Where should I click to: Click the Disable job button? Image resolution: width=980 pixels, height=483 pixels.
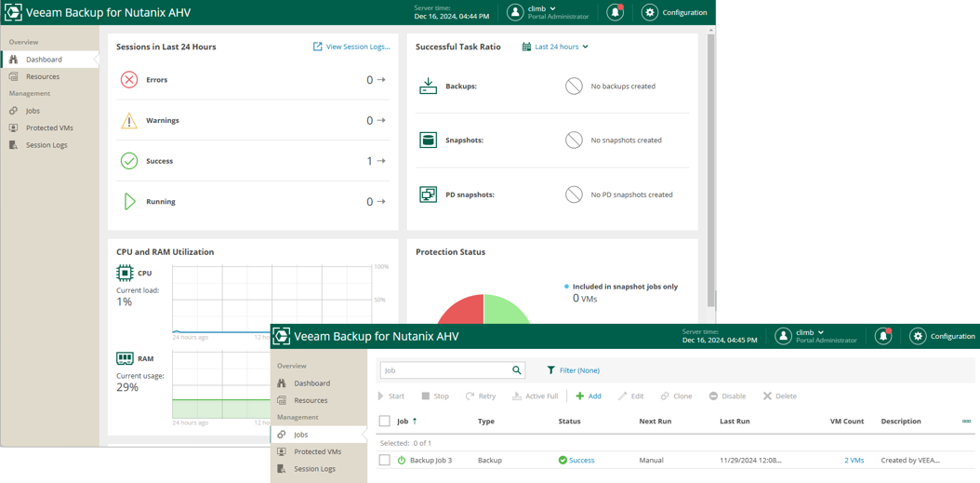point(727,396)
